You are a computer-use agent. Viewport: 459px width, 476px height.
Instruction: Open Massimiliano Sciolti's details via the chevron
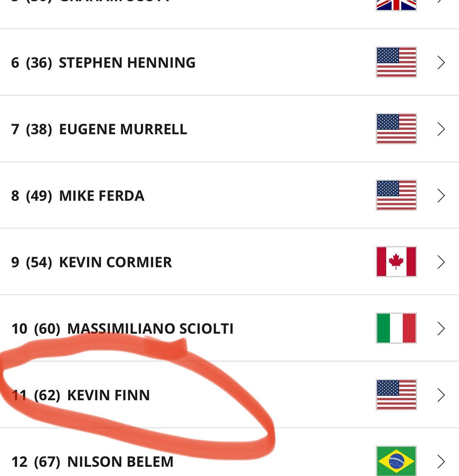click(441, 329)
